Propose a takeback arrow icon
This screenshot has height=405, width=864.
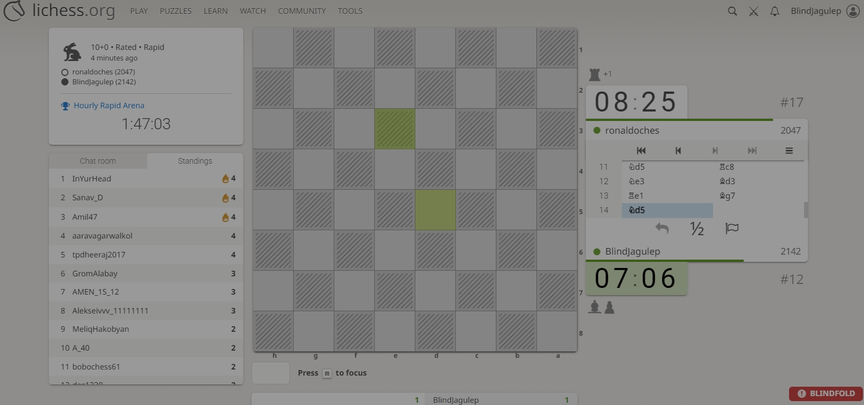[662, 229]
